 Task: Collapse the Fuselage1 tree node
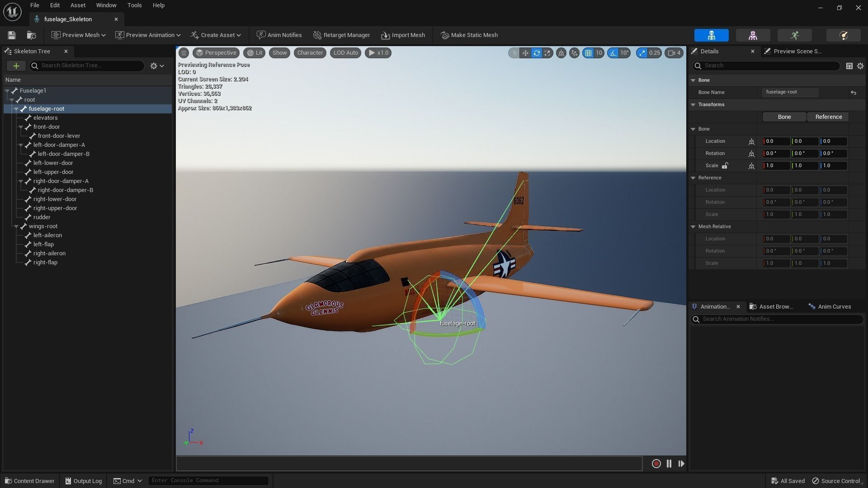tap(7, 91)
